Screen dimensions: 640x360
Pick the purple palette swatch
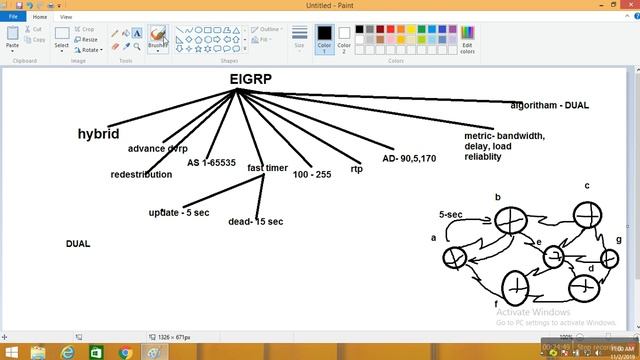click(x=453, y=29)
